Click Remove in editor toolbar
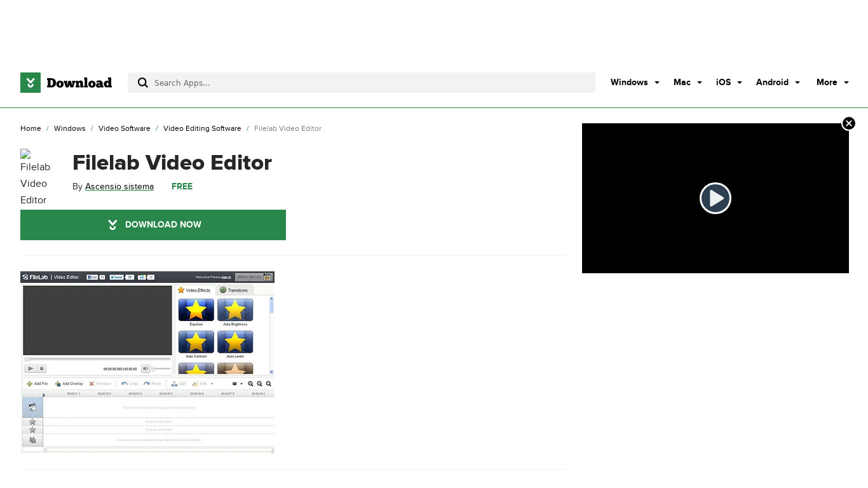Screen dimensions: 868x488 click(100, 384)
